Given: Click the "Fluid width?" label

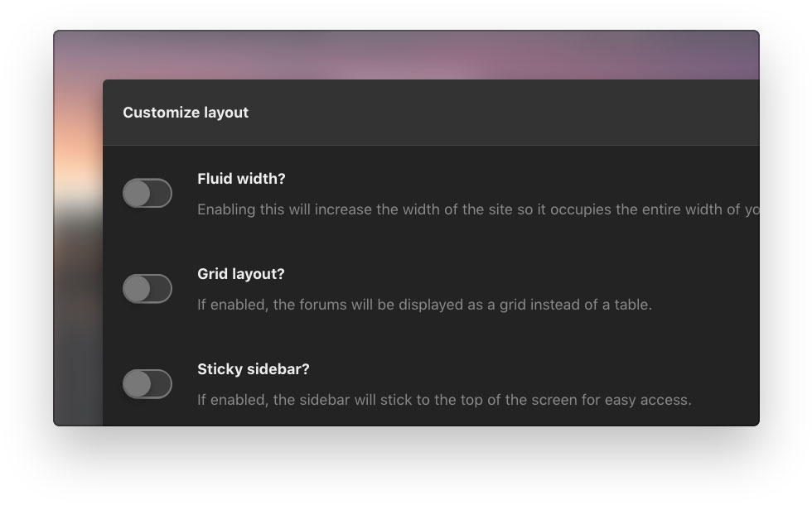Looking at the screenshot, I should coord(241,179).
